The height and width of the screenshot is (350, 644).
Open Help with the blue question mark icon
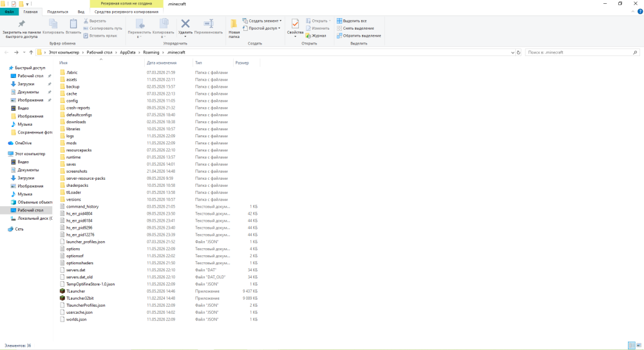click(x=640, y=12)
